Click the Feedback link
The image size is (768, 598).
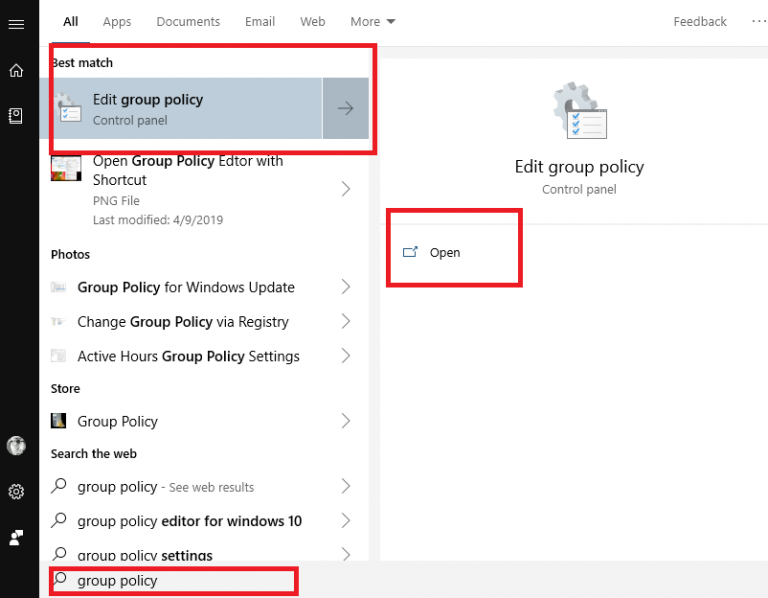point(700,22)
